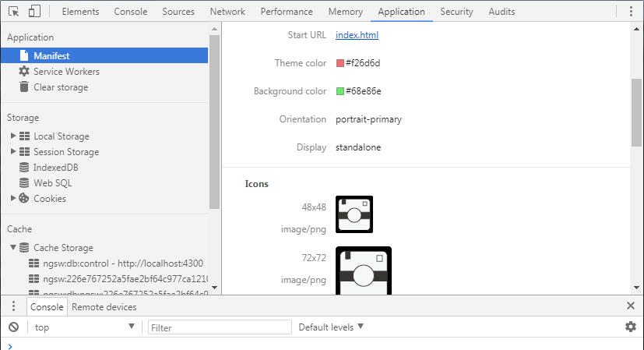
Task: Click the sidebar scroll-down arrow
Action: (x=214, y=288)
